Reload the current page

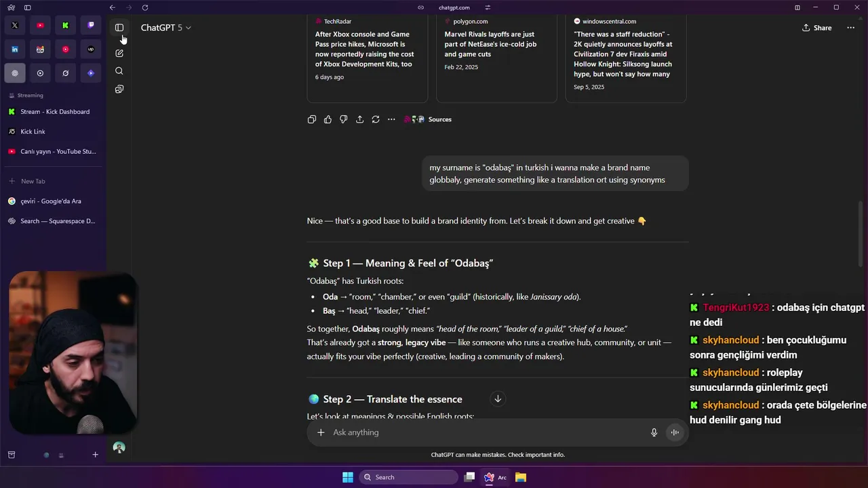click(145, 7)
